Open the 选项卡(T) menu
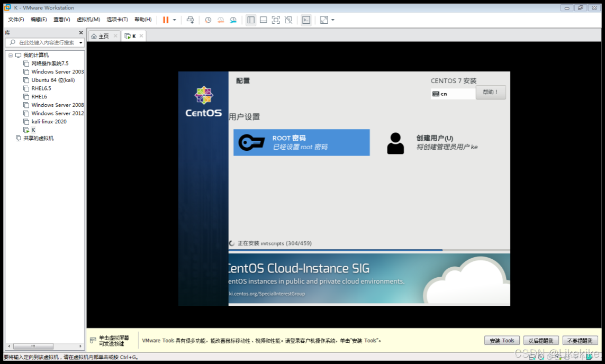The width and height of the screenshot is (605, 364). [118, 20]
